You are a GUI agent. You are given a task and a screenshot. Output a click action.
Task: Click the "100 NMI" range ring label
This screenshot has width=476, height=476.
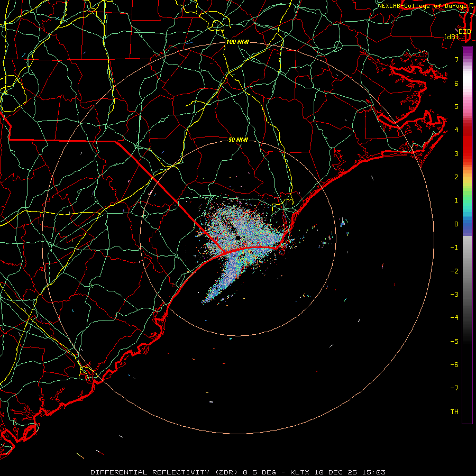coord(237,42)
